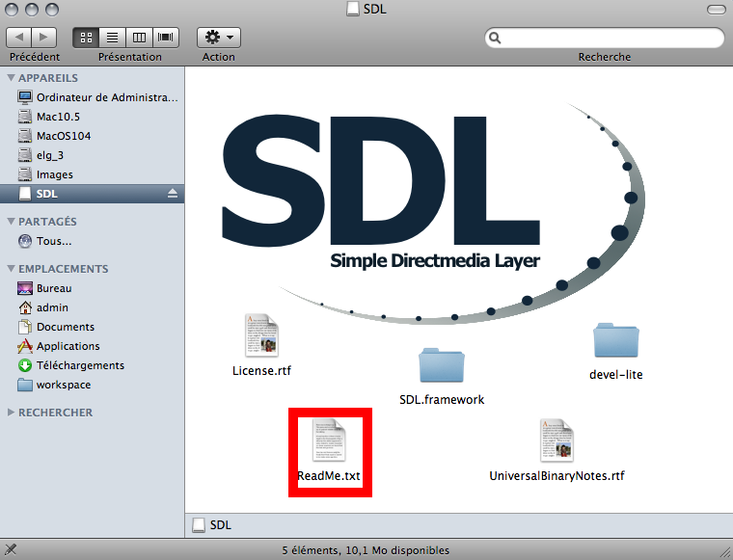Viewport: 733px width, 560px height.
Task: Select the Images drive icon in sidebar
Action: coord(25,174)
